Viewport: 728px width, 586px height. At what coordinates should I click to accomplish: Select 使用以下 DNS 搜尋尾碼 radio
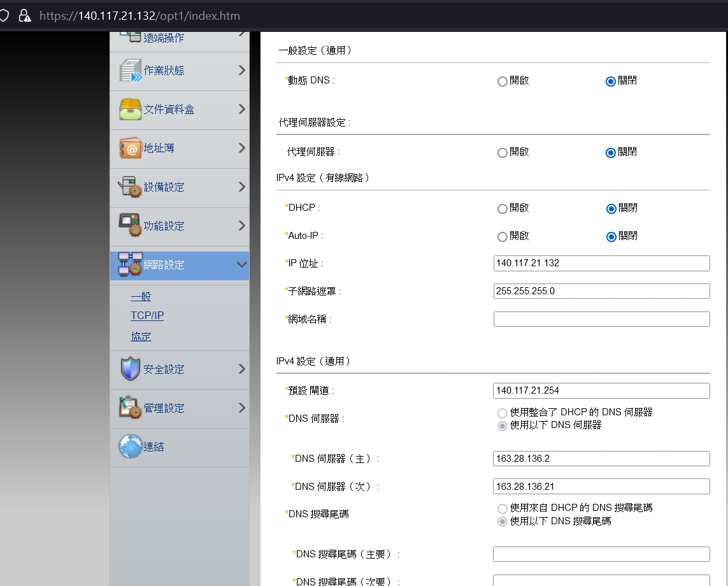click(502, 522)
